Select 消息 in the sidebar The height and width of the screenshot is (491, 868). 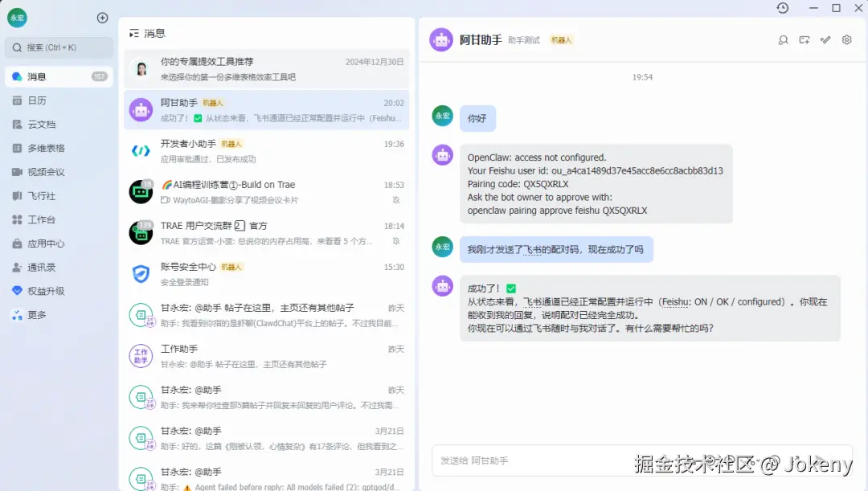point(59,76)
